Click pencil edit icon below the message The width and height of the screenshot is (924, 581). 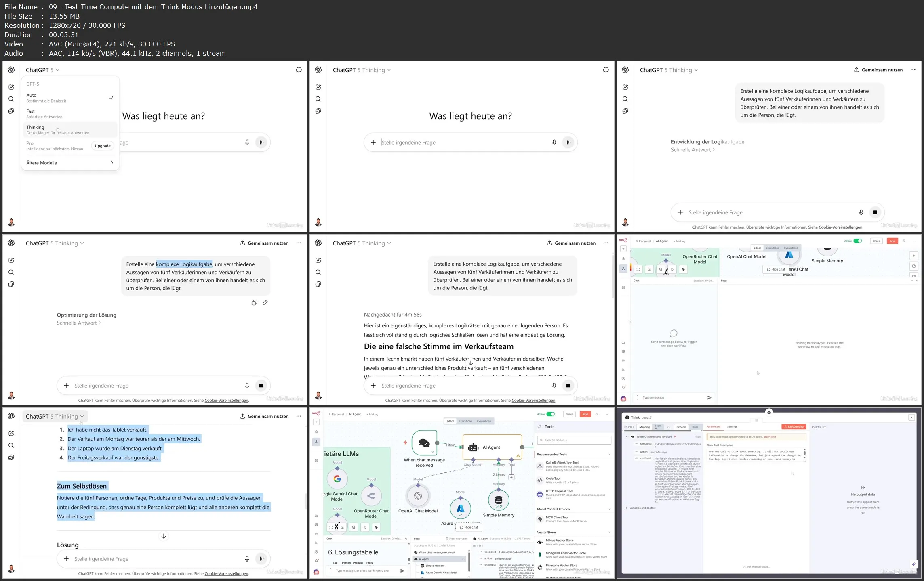(265, 303)
